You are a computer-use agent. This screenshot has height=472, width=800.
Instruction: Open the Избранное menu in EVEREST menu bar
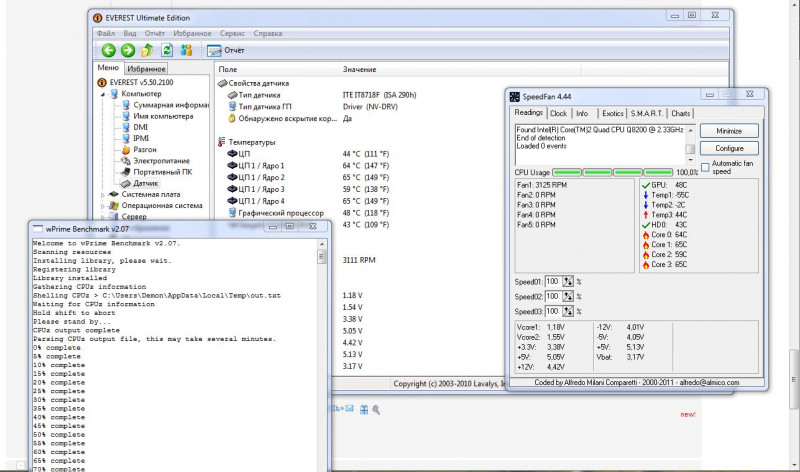pos(192,33)
